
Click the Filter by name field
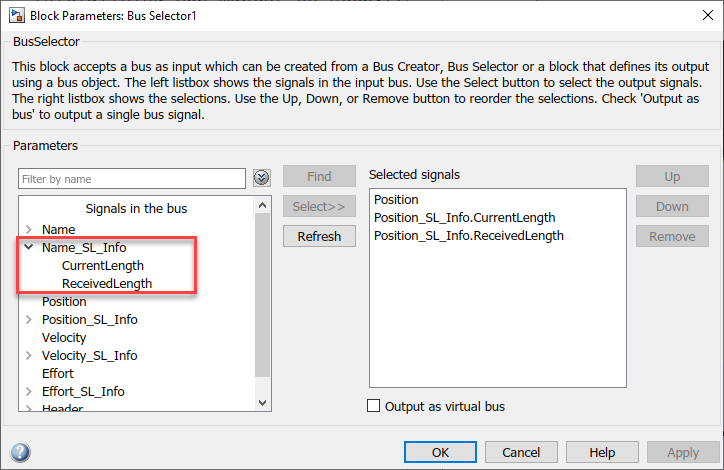pos(131,178)
